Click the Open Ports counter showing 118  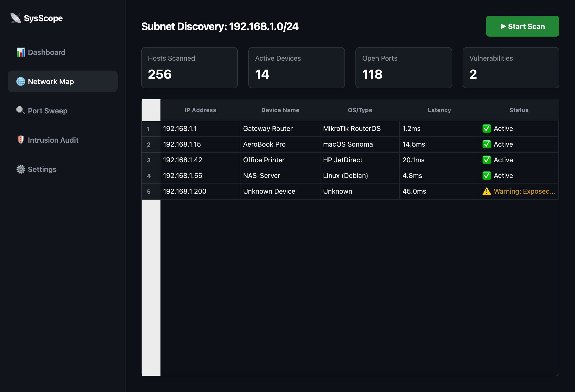click(404, 67)
